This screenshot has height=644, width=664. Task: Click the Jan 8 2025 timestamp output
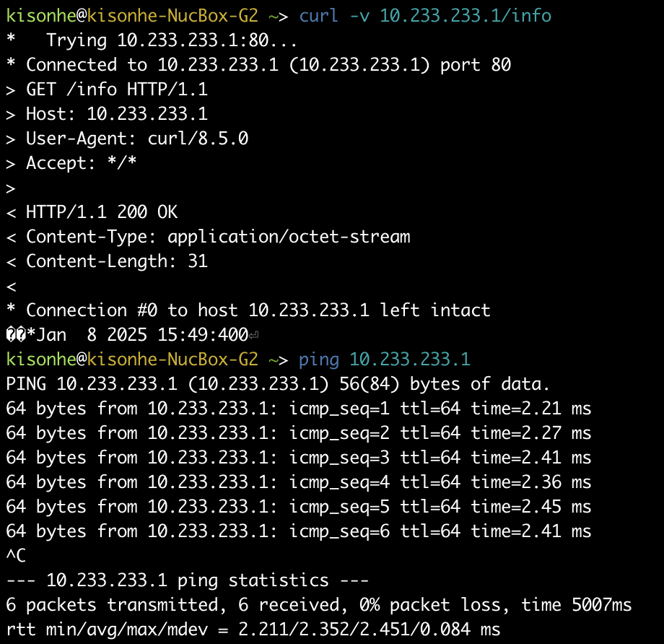[x=142, y=335]
